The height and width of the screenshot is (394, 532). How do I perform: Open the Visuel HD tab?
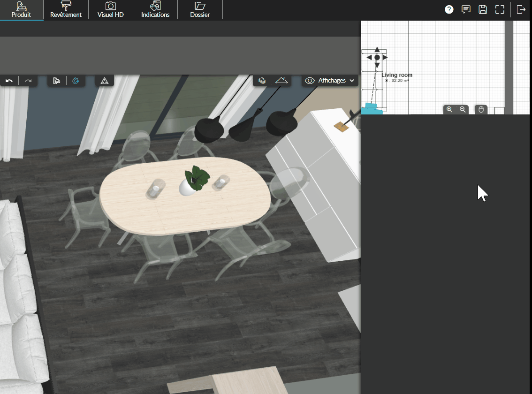pyautogui.click(x=110, y=10)
